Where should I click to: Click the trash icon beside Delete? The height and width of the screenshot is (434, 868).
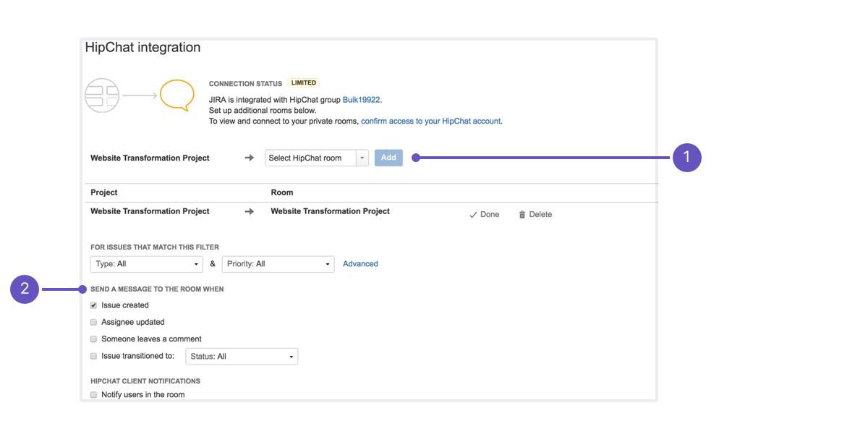(522, 214)
